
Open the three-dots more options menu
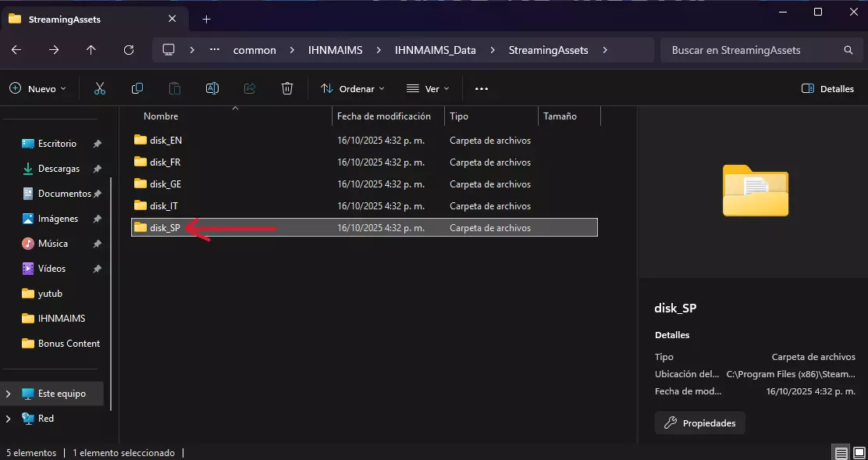pyautogui.click(x=482, y=89)
